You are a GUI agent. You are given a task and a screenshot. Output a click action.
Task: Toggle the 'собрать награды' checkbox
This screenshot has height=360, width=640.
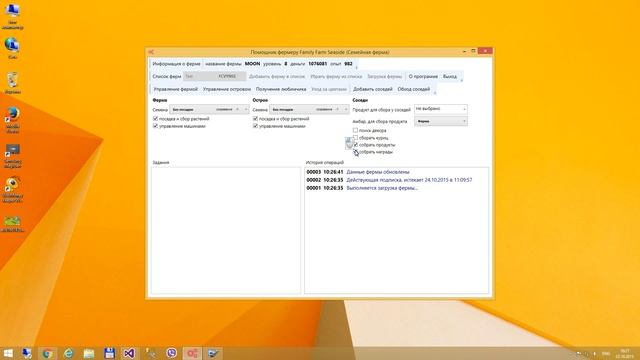[356, 152]
